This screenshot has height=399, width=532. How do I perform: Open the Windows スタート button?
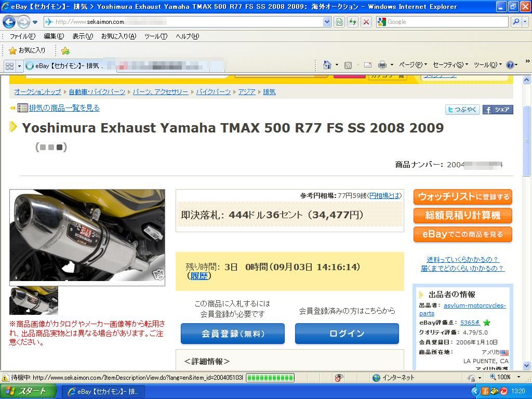coord(28,392)
